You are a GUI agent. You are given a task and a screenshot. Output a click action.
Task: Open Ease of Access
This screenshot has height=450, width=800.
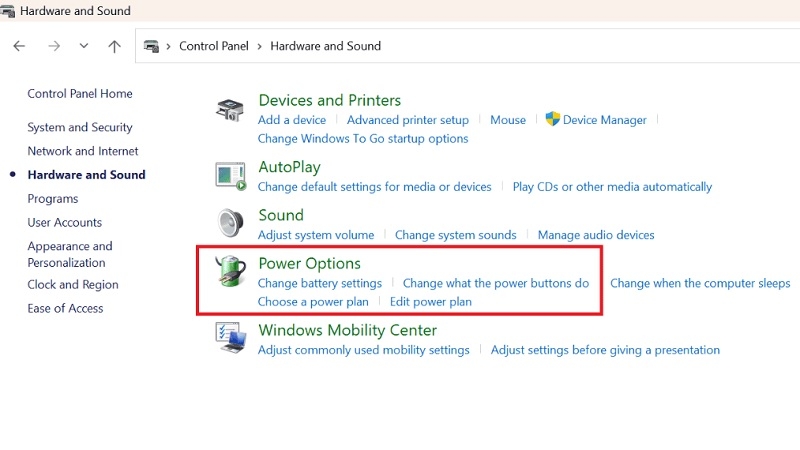click(x=65, y=308)
